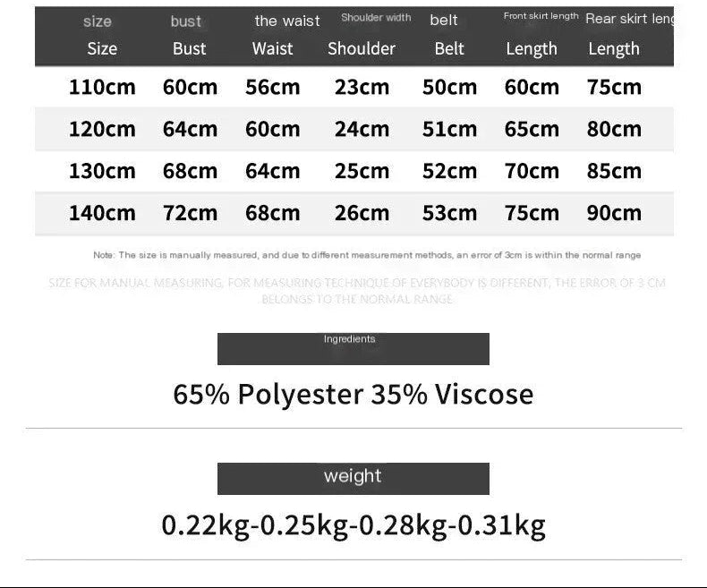This screenshot has width=707, height=588.
Task: Click the 0.22kg-0.25kg-0.28kg-0.31kg weight text
Action: pos(353,525)
